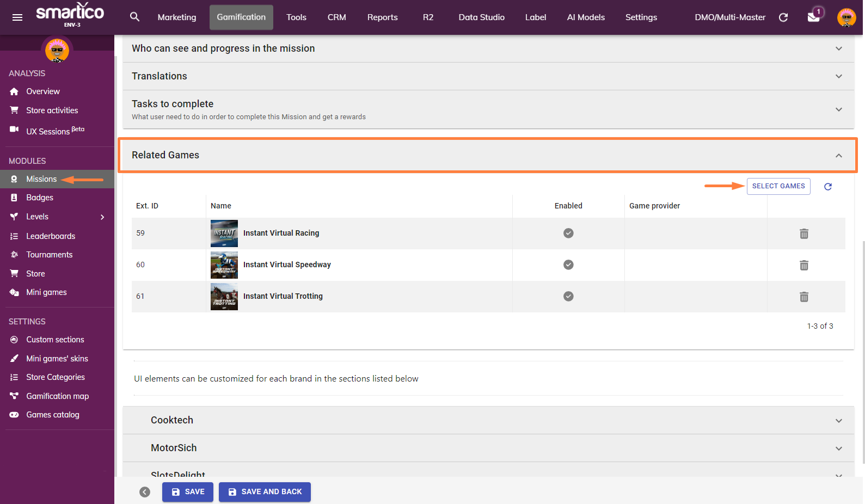Refresh the related games list
Viewport: 865px width, 504px height.
(828, 187)
